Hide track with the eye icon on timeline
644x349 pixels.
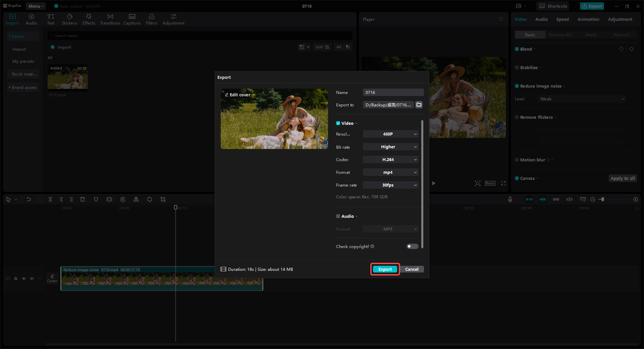point(24,278)
